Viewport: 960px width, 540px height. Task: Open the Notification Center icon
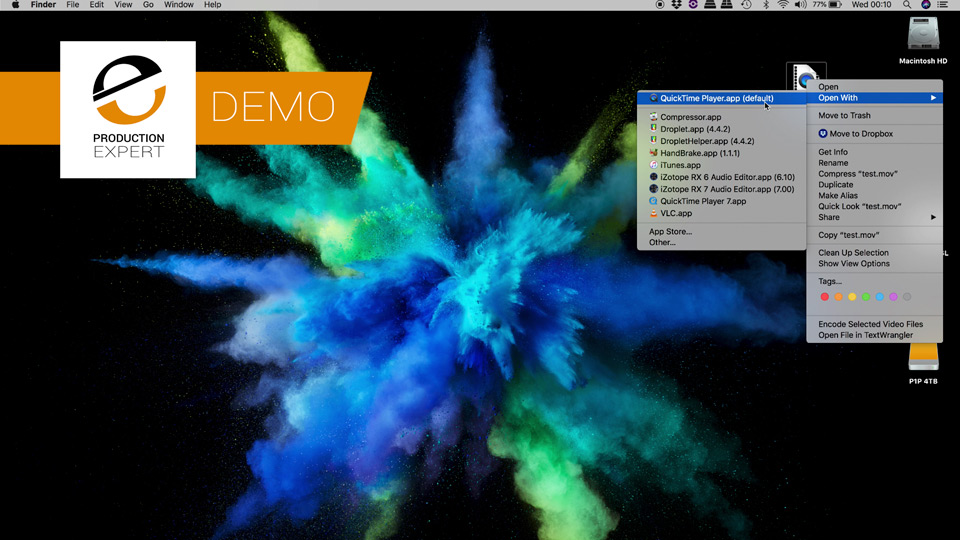943,4
